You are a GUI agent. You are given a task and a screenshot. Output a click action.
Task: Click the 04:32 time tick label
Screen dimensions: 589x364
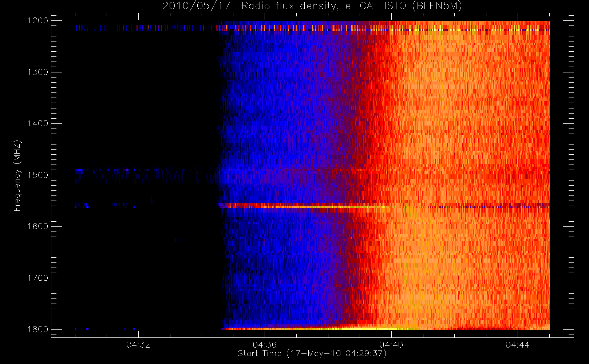[x=138, y=345]
